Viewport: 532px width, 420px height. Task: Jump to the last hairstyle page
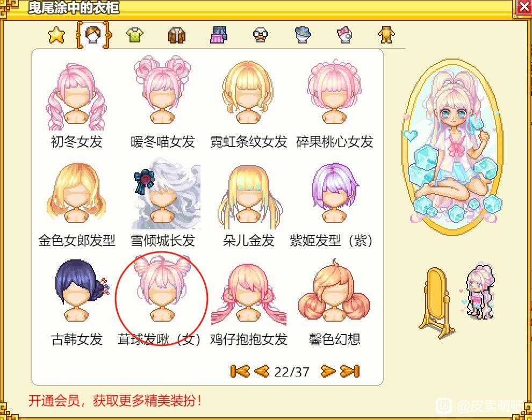click(x=350, y=371)
